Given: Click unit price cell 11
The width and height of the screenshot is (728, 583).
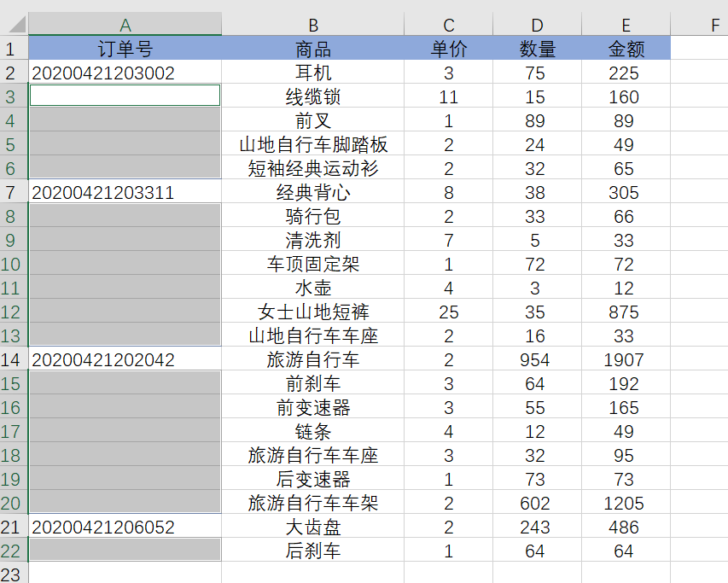Looking at the screenshot, I should click(449, 96).
